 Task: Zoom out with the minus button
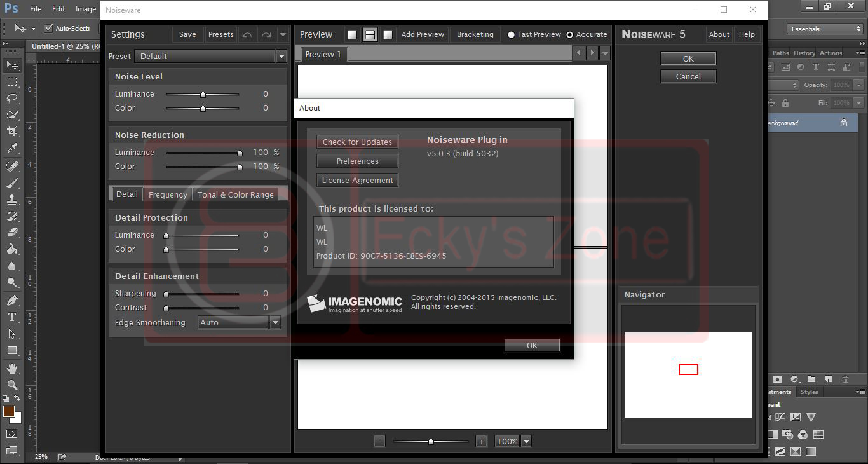tap(379, 441)
